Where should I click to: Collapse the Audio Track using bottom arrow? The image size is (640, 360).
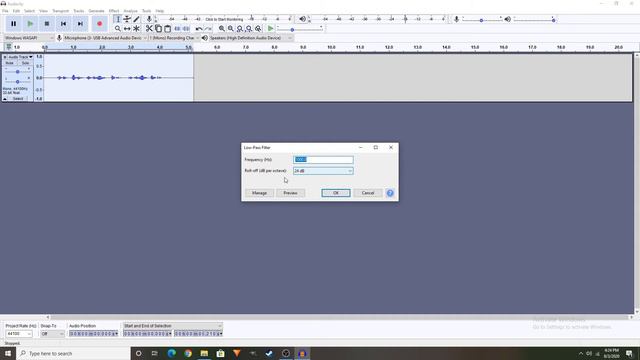[x=5, y=99]
